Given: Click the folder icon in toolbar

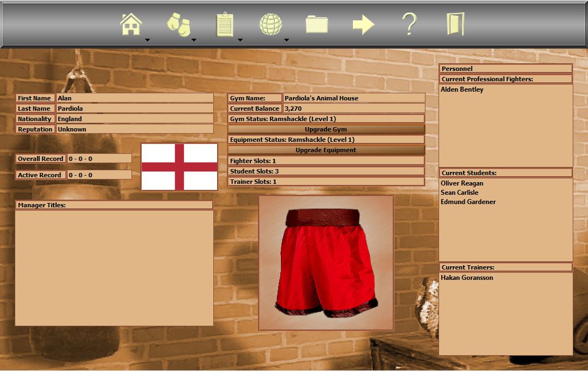Looking at the screenshot, I should 317,25.
